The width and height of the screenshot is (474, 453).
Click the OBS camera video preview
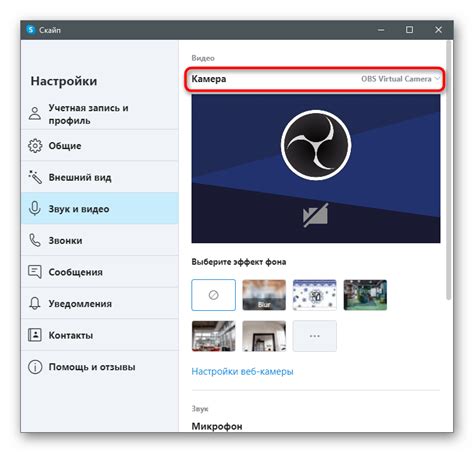tap(316, 168)
